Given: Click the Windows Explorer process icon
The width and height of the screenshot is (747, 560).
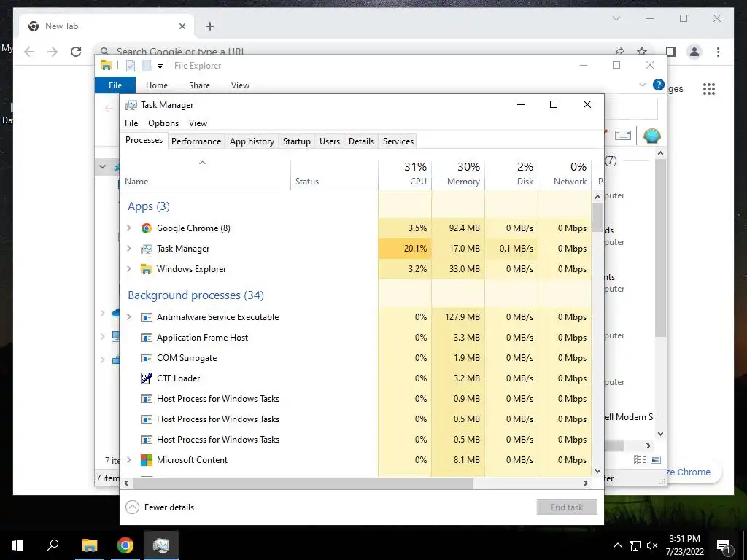Looking at the screenshot, I should (x=146, y=269).
